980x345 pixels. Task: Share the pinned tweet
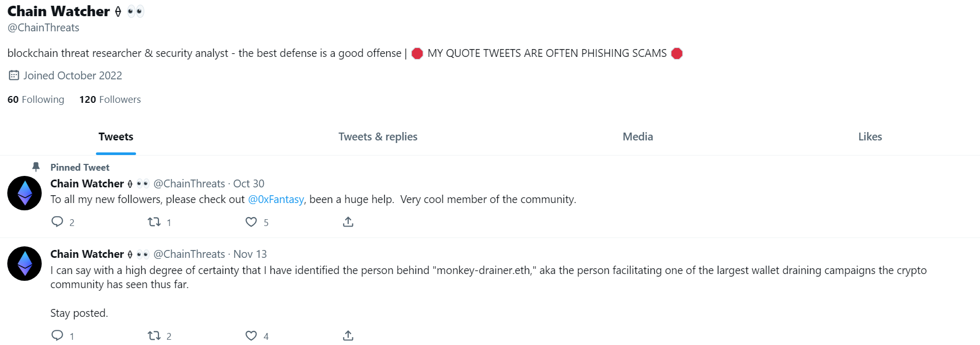pyautogui.click(x=348, y=221)
